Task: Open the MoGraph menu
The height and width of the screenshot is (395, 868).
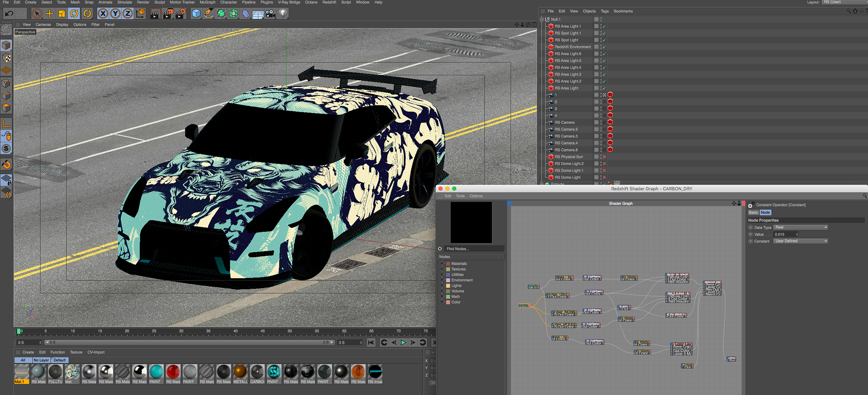Action: click(208, 2)
